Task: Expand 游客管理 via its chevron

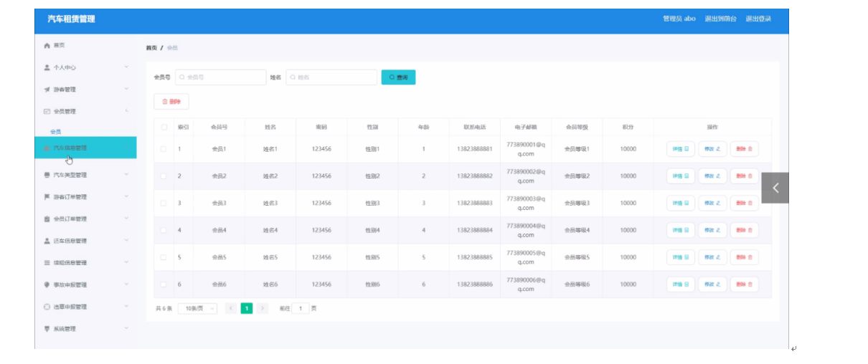Action: tap(126, 90)
